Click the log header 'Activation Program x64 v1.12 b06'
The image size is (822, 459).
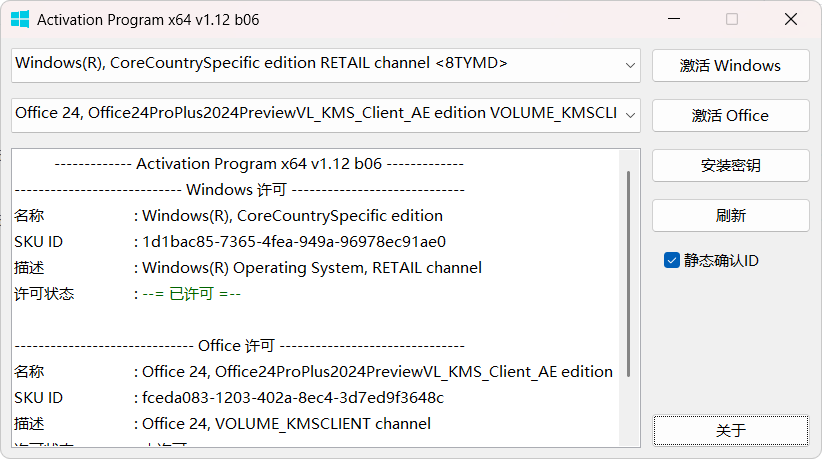[259, 163]
